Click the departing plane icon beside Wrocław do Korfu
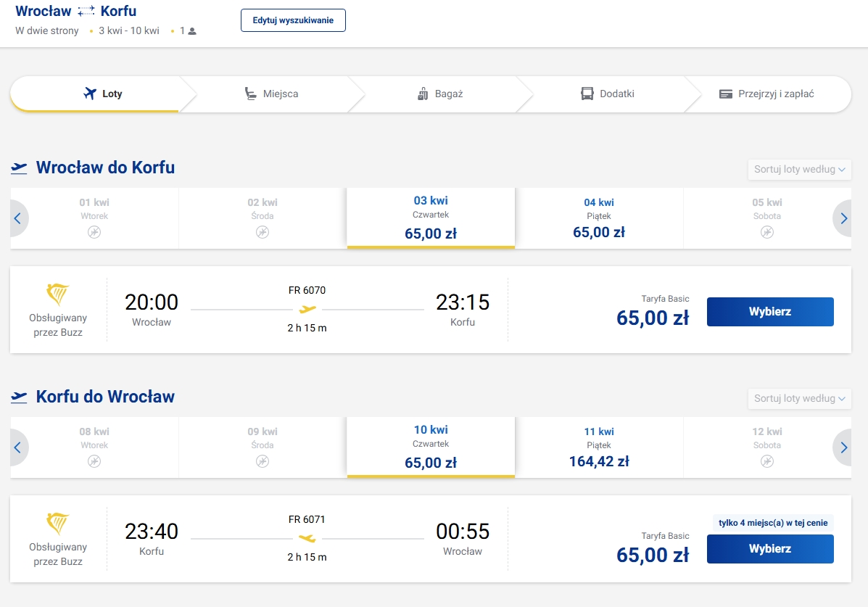 click(19, 168)
